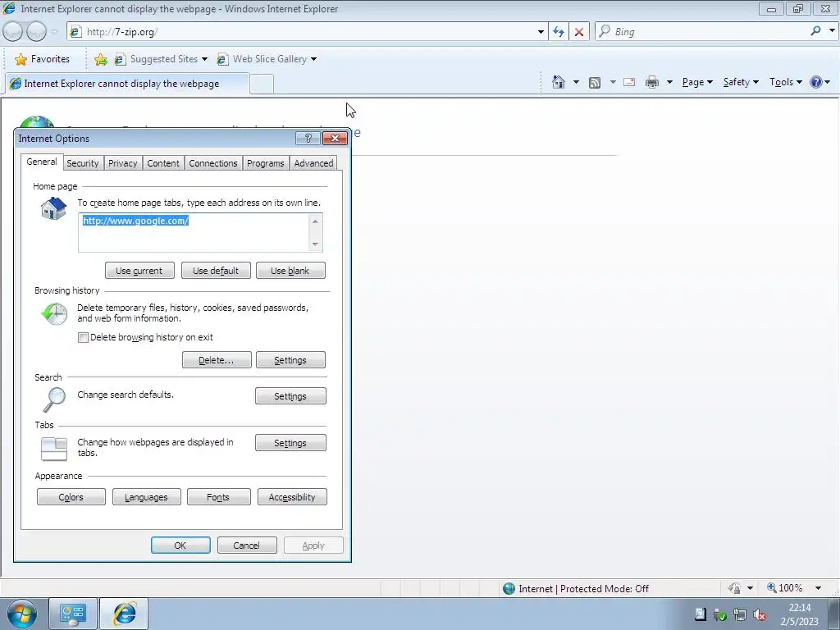
Task: Open the Windows Start button
Action: 22,614
